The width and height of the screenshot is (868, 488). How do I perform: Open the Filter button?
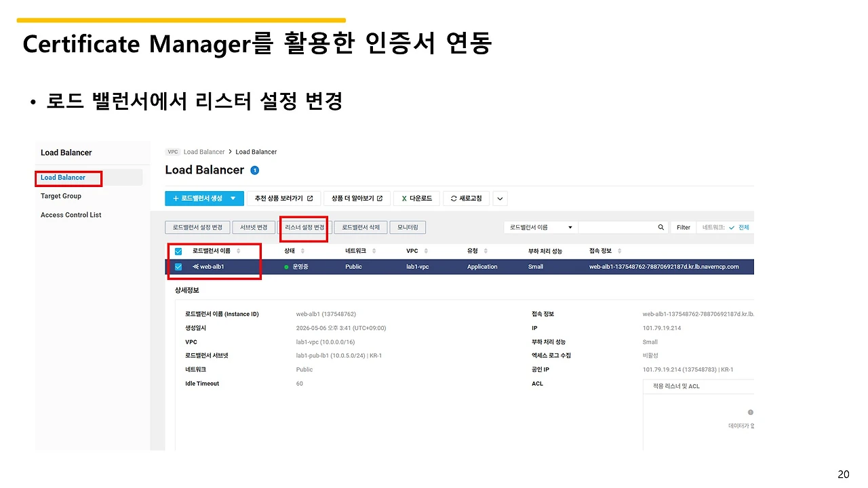(x=684, y=228)
